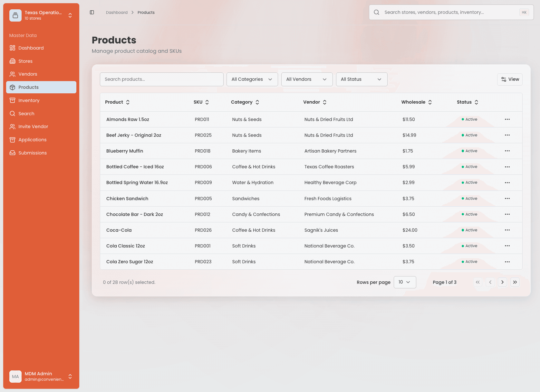Jump to last page arrow
Screen dimensions: 540x392
pos(515,282)
